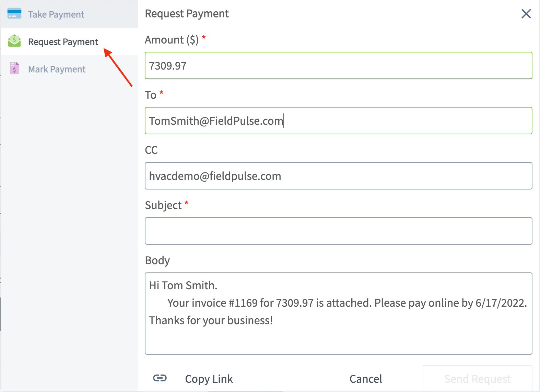This screenshot has width=540, height=392.
Task: Close the Request Payment dialog with X
Action: point(526,14)
